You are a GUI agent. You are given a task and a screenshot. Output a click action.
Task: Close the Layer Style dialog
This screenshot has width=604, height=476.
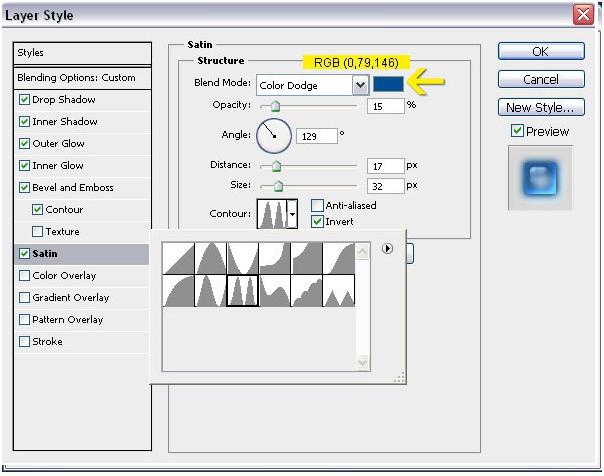pos(583,15)
